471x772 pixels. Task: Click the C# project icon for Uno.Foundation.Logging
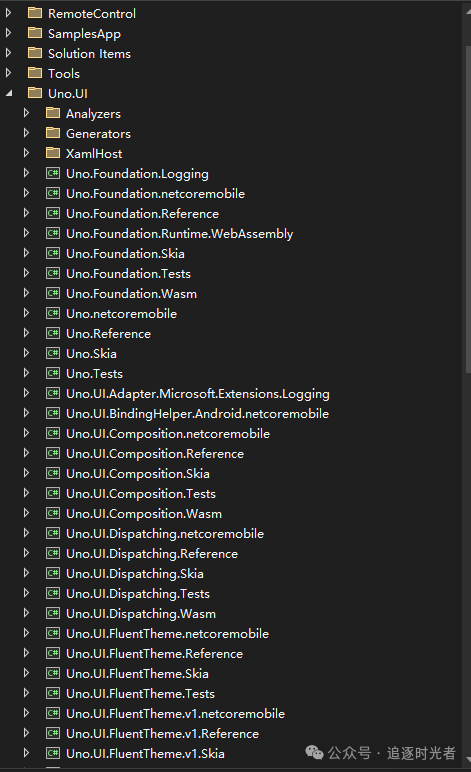point(53,173)
